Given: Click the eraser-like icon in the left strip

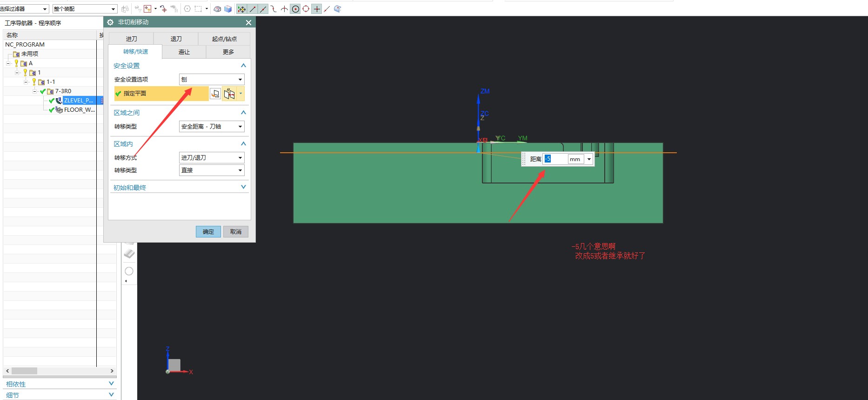Looking at the screenshot, I should [x=129, y=253].
